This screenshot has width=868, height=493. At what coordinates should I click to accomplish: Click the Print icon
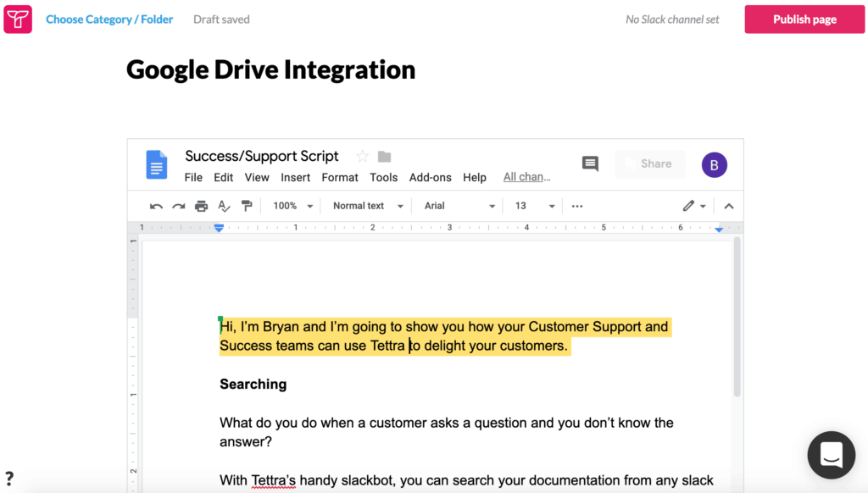(201, 207)
